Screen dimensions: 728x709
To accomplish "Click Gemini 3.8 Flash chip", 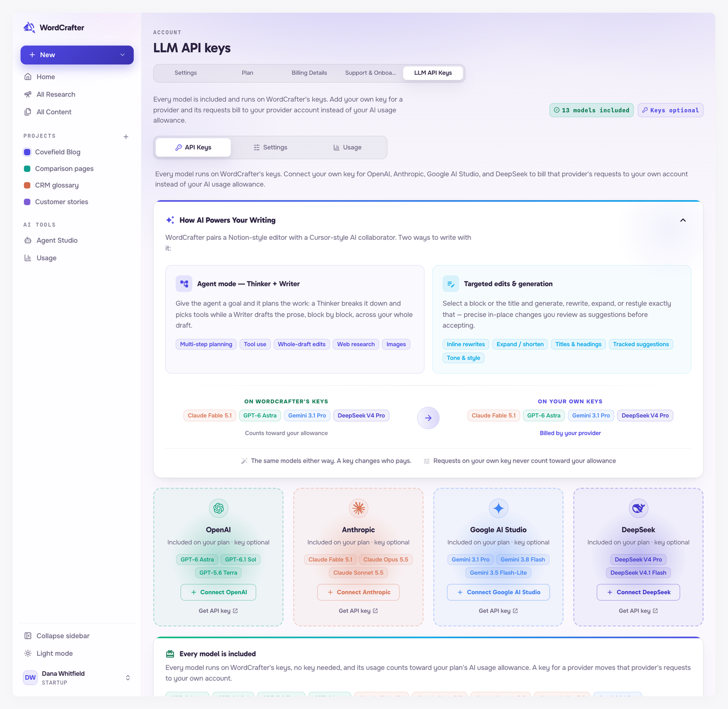I will (523, 559).
